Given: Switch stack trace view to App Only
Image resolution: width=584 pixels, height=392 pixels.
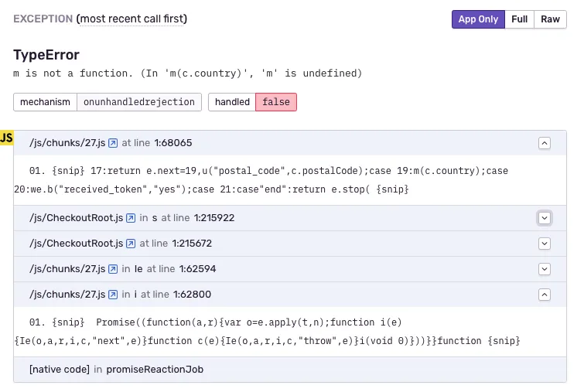Looking at the screenshot, I should click(478, 19).
